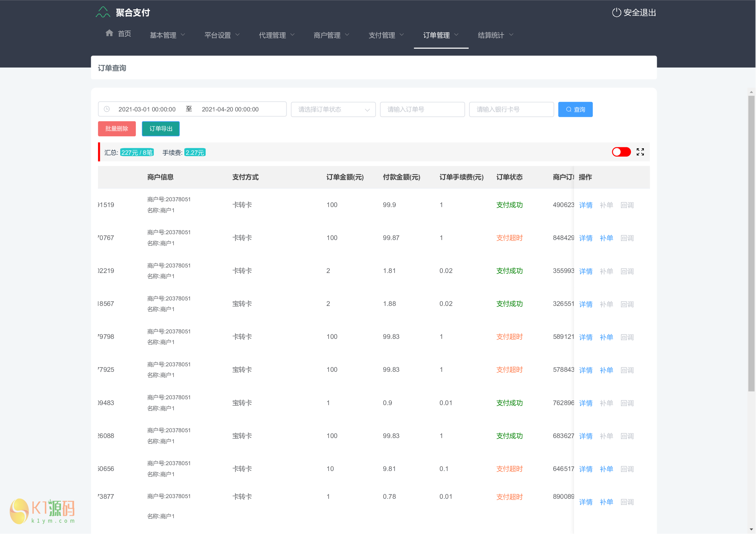Toggle the red switch in summary bar
The width and height of the screenshot is (756, 534).
[x=621, y=152]
